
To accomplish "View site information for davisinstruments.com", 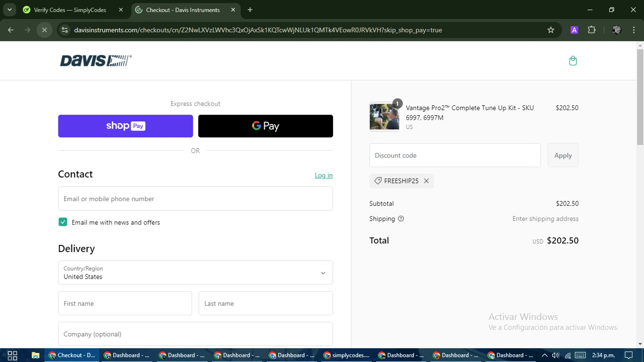I will coord(65,30).
